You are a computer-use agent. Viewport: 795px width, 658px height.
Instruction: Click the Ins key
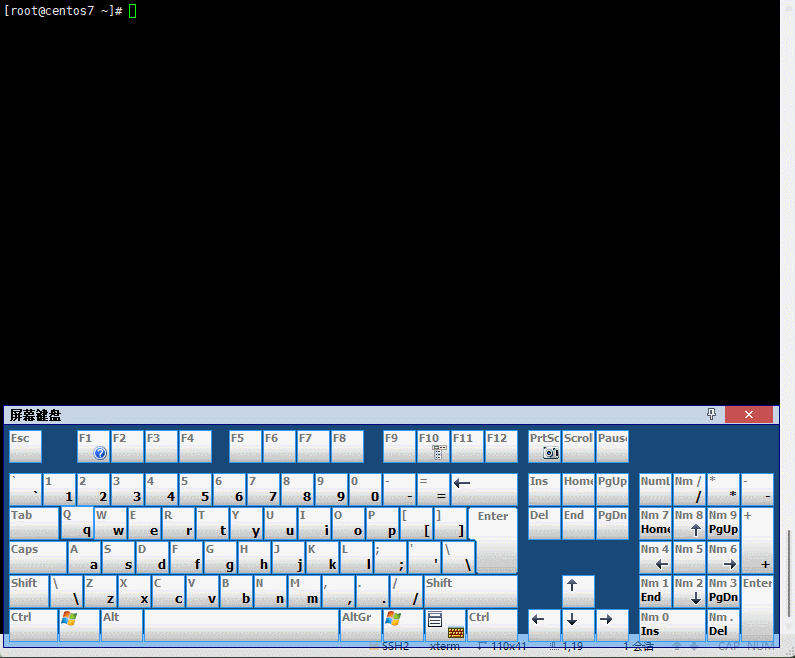click(x=544, y=489)
